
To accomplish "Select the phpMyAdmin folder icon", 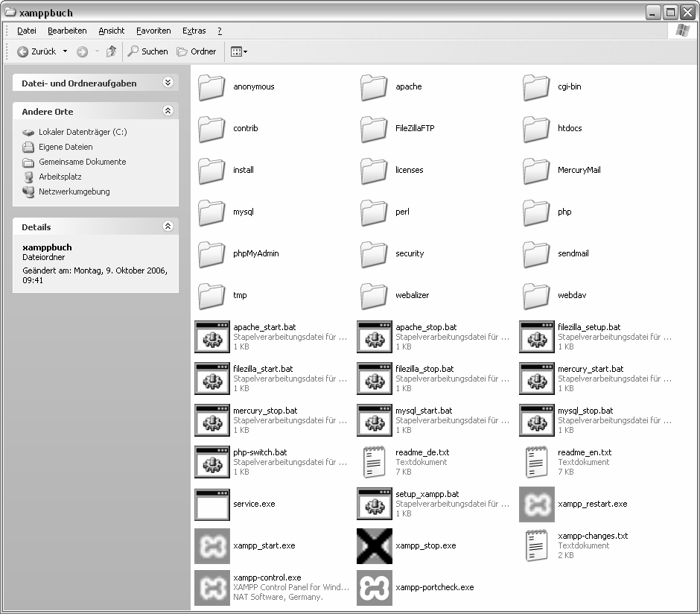I will click(x=212, y=253).
